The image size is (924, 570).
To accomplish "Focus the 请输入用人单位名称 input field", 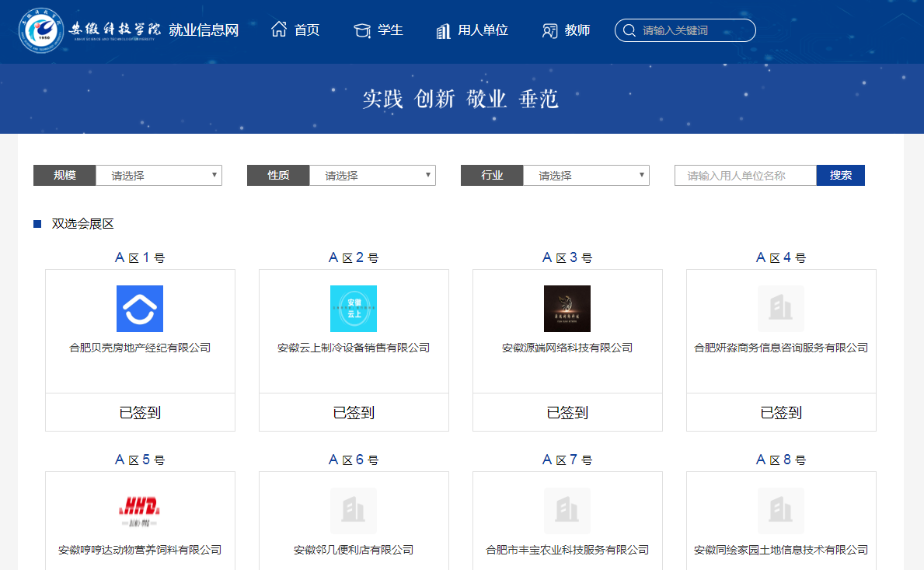I will coord(745,176).
